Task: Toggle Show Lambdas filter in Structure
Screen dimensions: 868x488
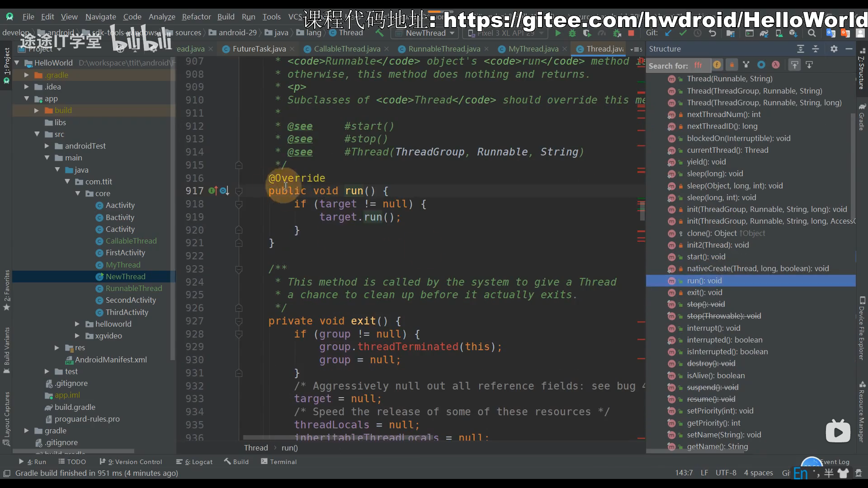Action: [776, 65]
